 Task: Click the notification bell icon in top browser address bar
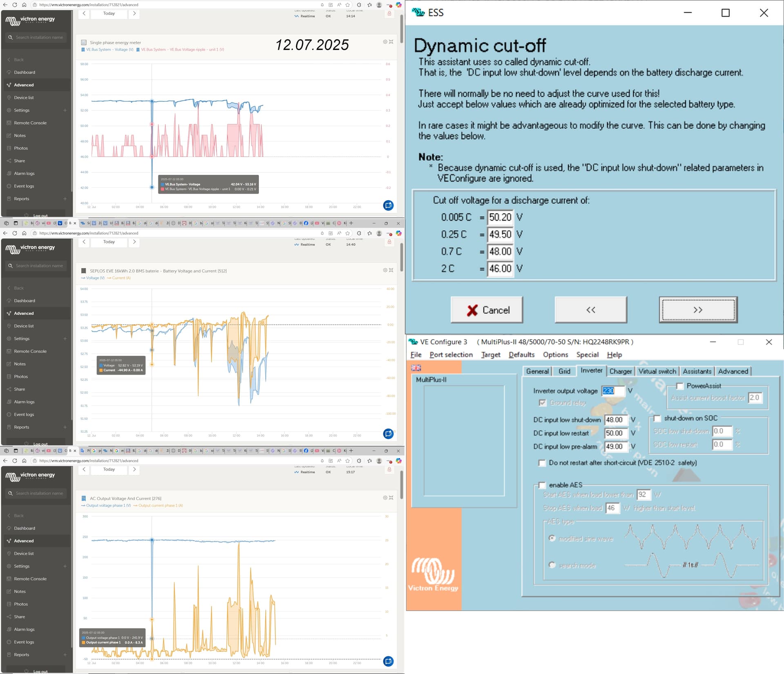click(x=322, y=5)
